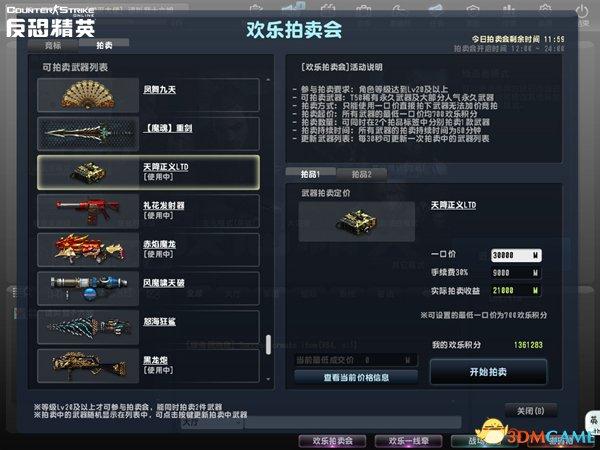Click the 【魔魂】重剑 sword icon
This screenshot has height=450, width=600.
(x=88, y=134)
